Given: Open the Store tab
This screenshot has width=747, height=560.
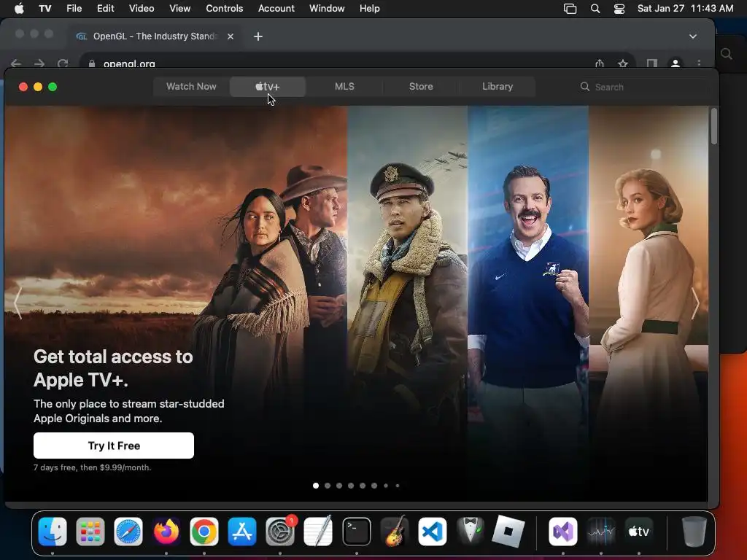Looking at the screenshot, I should [421, 87].
